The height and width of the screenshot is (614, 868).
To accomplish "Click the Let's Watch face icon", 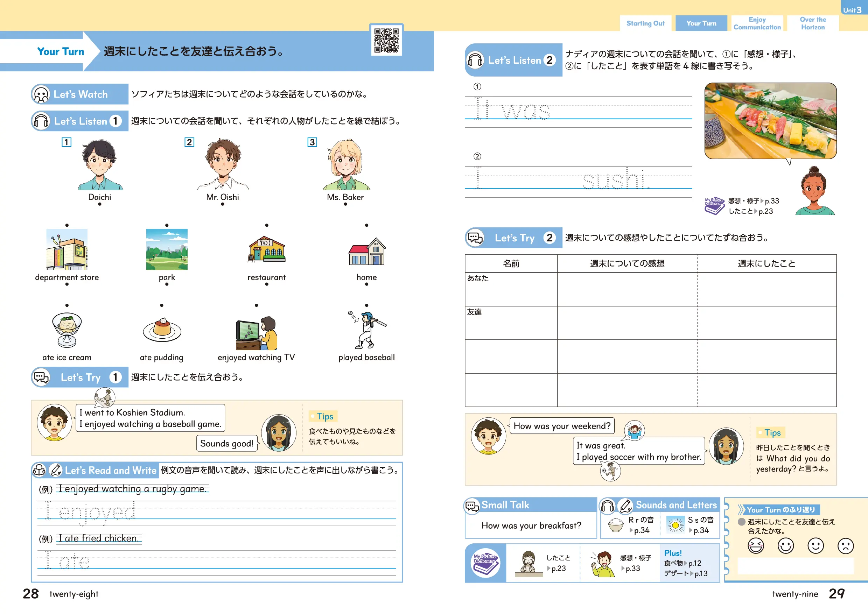I will coord(41,94).
